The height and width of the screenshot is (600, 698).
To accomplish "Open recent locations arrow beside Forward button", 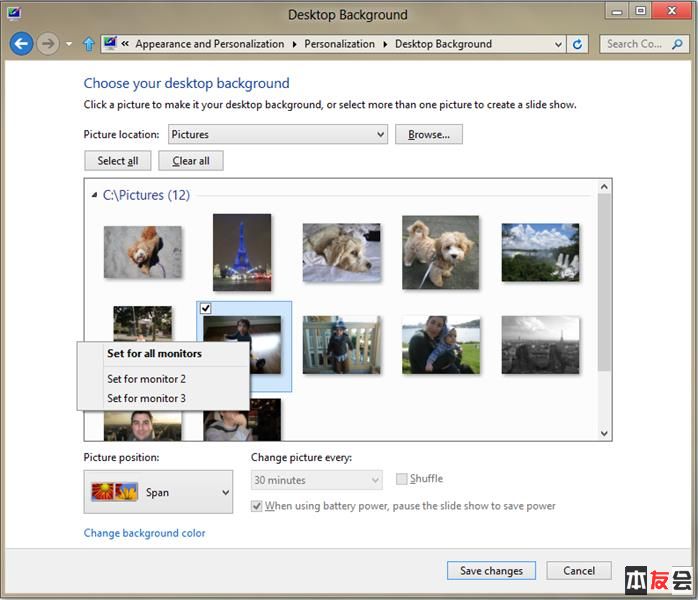I will pyautogui.click(x=69, y=44).
